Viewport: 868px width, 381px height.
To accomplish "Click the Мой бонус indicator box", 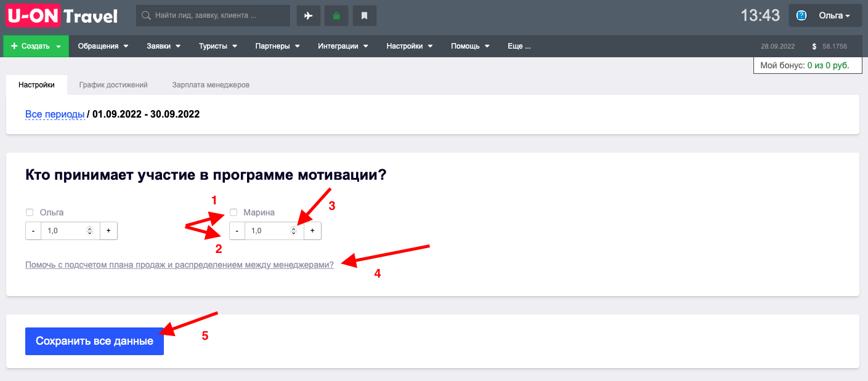I will tap(806, 65).
